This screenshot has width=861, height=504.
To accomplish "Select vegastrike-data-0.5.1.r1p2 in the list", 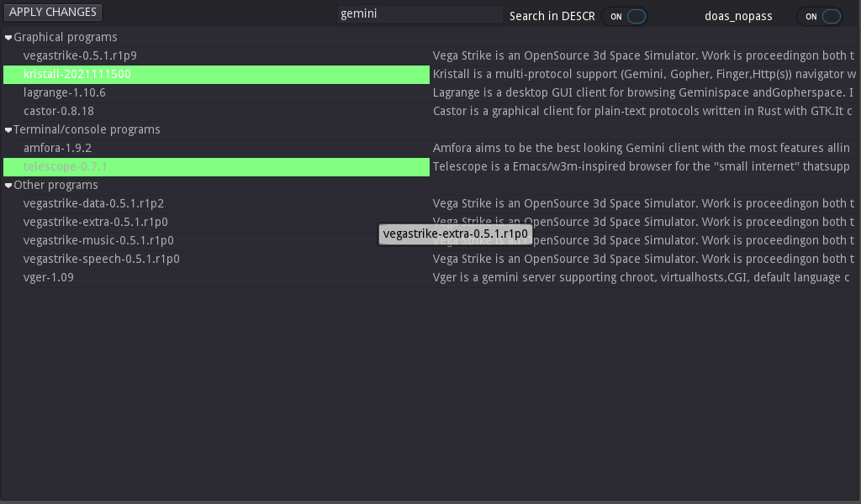I will point(93,204).
